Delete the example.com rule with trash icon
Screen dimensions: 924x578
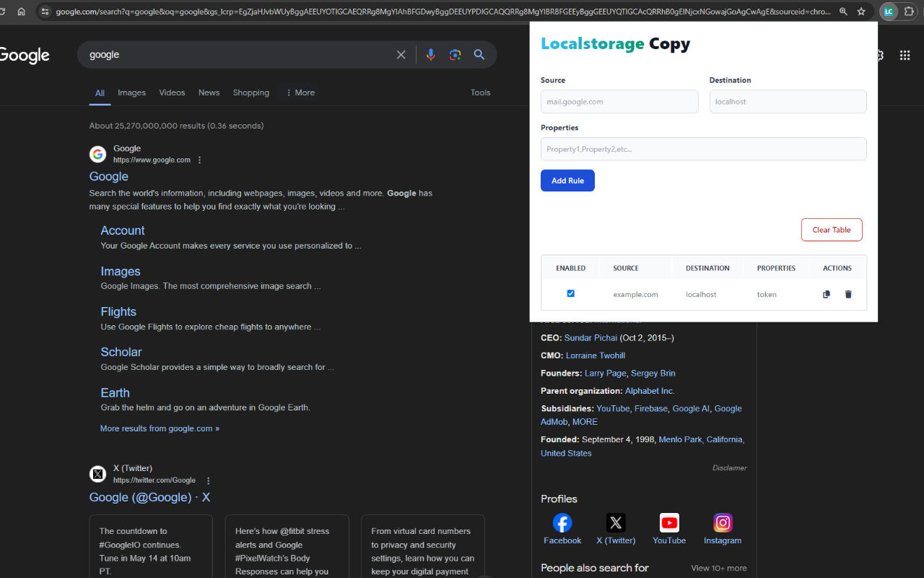point(848,294)
